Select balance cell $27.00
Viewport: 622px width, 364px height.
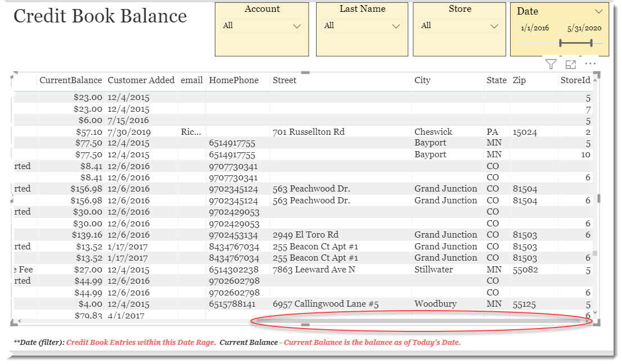[x=88, y=270]
